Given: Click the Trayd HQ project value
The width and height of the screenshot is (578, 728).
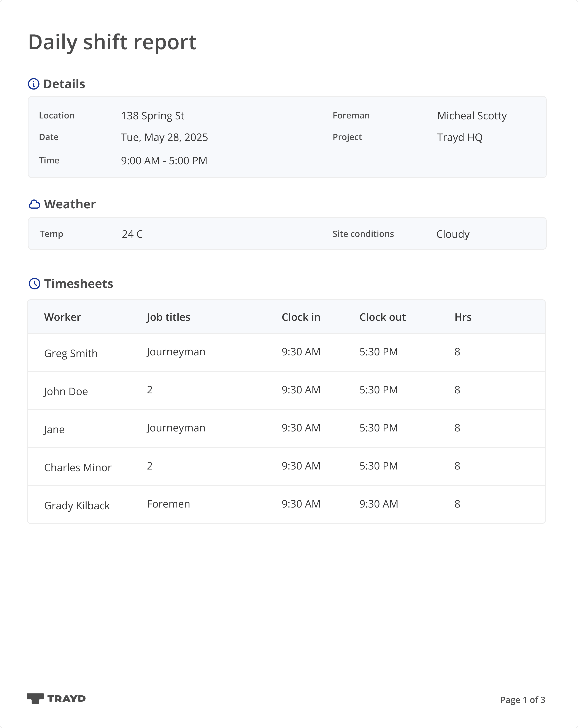Looking at the screenshot, I should pyautogui.click(x=460, y=137).
